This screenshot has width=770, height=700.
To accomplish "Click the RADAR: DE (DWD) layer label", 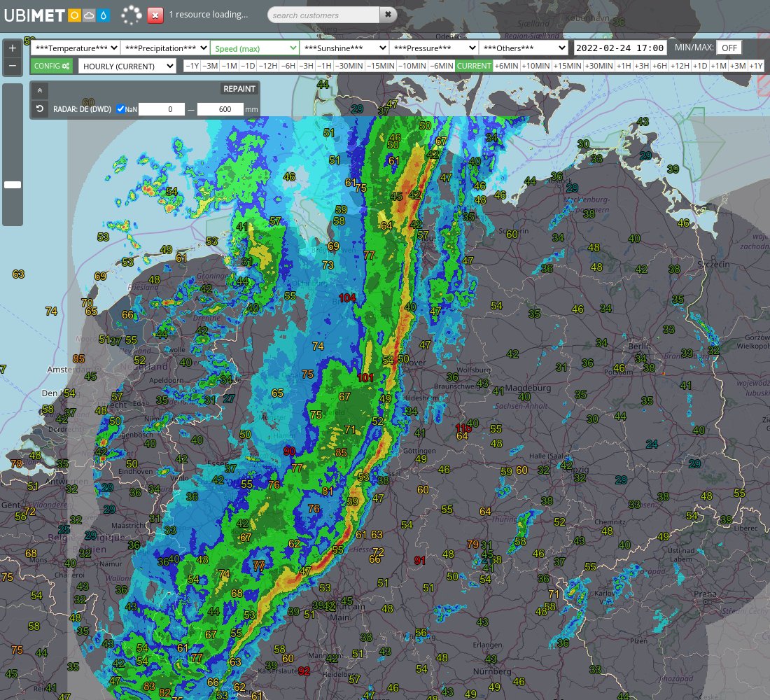I will tap(82, 109).
